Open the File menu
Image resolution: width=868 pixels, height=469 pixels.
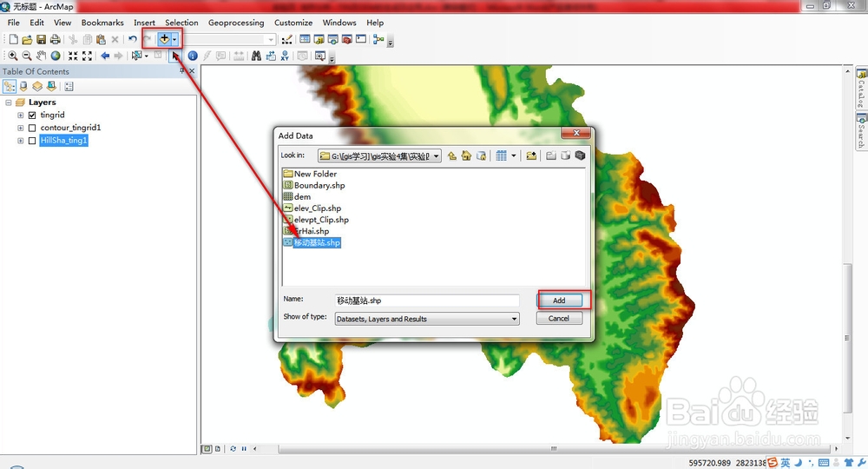tap(14, 23)
